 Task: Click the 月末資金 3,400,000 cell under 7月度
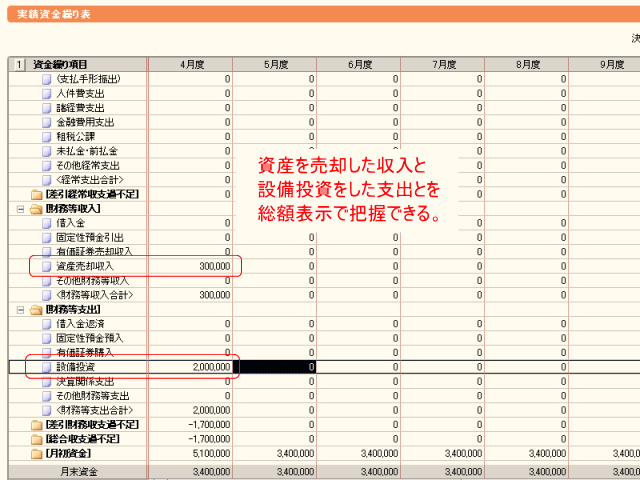coord(443,472)
